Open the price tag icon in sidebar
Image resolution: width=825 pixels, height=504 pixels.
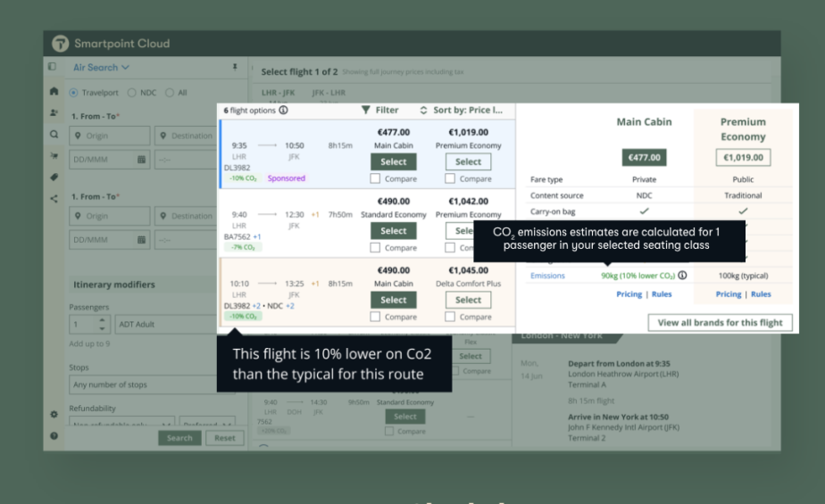coord(54,178)
